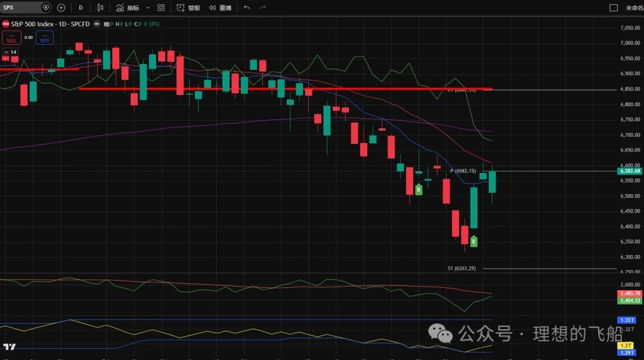Screen dimensions: 644x360
Task: Click the undo arrow
Action: pyautogui.click(x=247, y=8)
